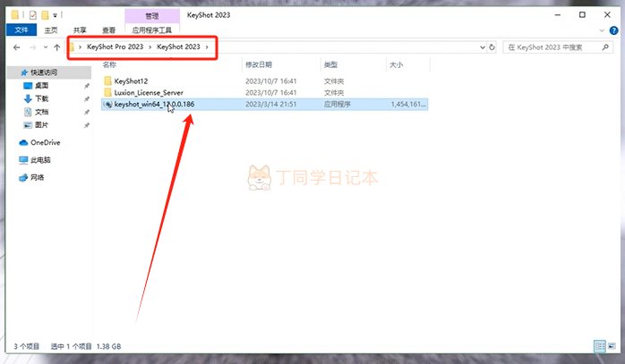Click the 1,454,161 size cell
This screenshot has width=625, height=364.
point(408,105)
